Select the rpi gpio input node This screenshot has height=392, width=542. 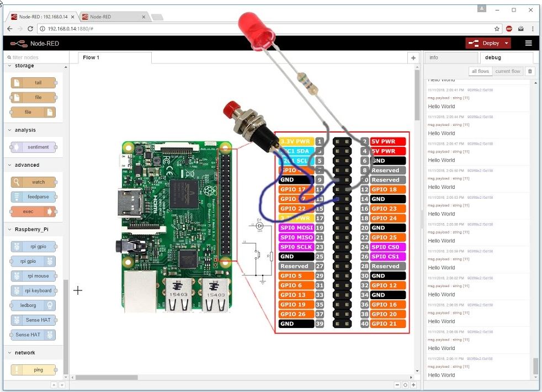(33, 246)
